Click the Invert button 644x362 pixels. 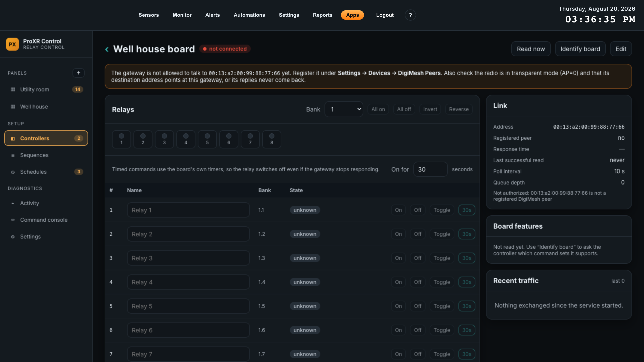point(430,109)
